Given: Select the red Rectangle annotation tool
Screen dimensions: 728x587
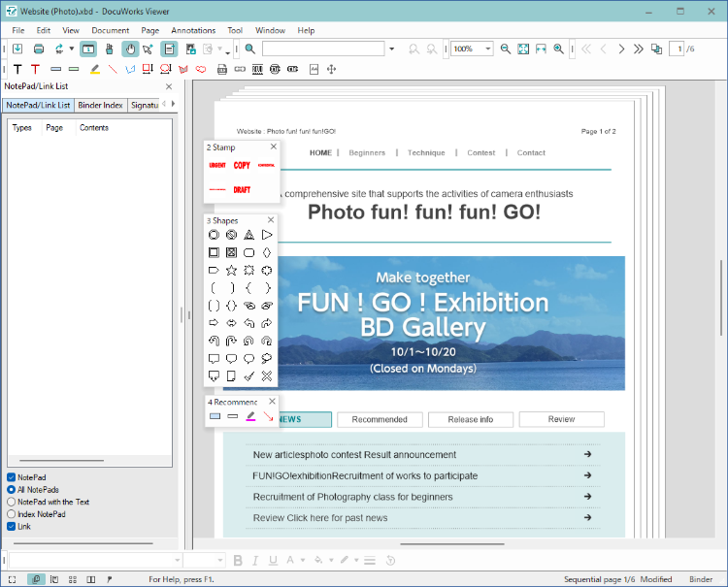Looking at the screenshot, I should coord(148,69).
